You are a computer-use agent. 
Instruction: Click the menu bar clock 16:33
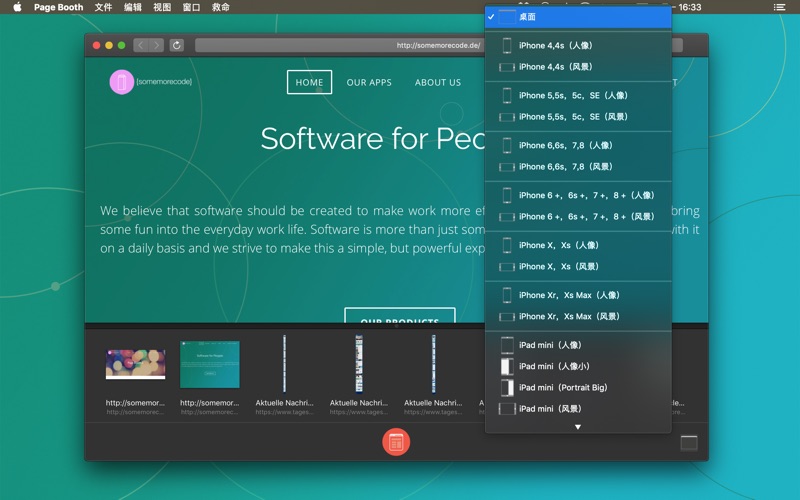click(x=689, y=7)
